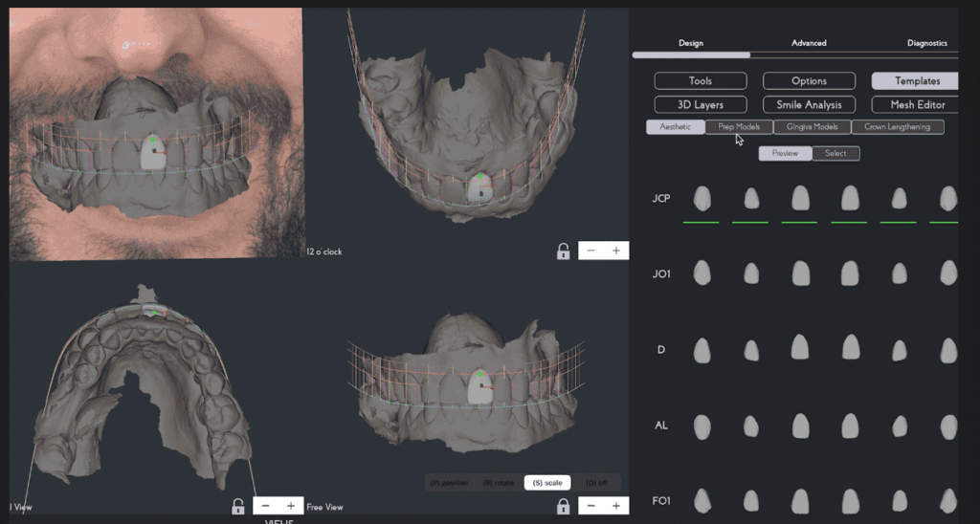The height and width of the screenshot is (524, 980).
Task: Open the Mesh Editor
Action: click(x=917, y=104)
